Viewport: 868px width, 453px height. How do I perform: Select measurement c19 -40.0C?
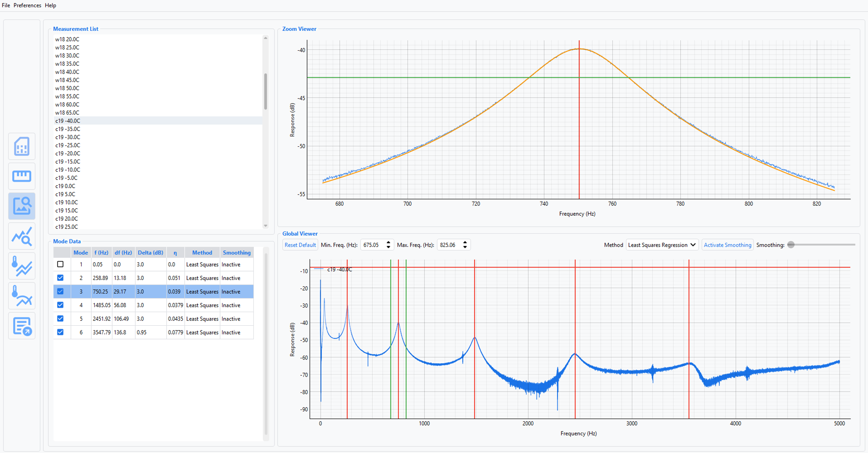(157, 121)
